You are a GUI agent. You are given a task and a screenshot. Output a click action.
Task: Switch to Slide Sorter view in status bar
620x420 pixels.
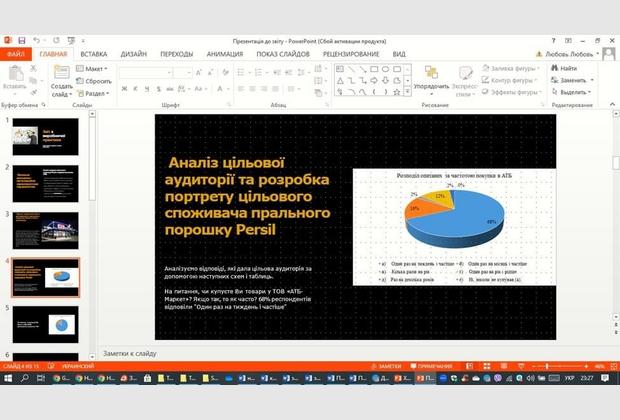(487, 367)
